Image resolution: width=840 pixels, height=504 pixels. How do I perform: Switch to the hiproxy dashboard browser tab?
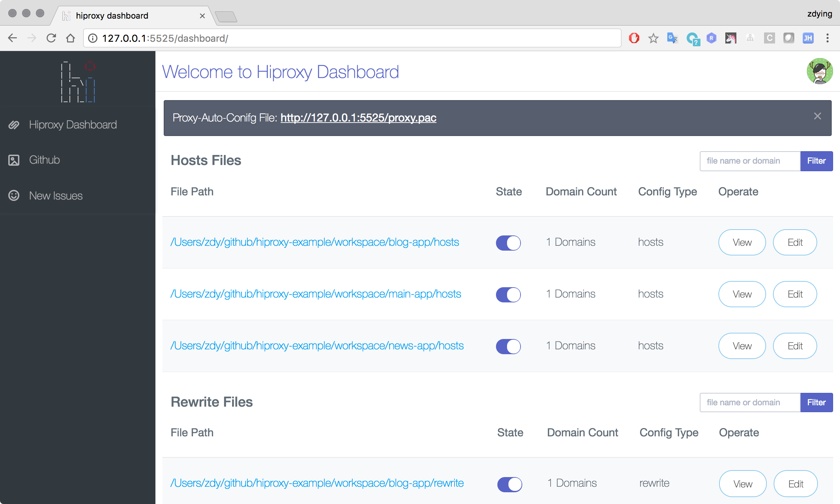(112, 16)
